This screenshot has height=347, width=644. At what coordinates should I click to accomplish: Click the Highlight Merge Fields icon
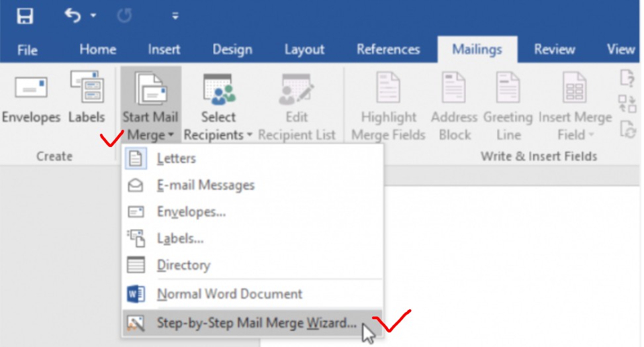click(x=388, y=87)
